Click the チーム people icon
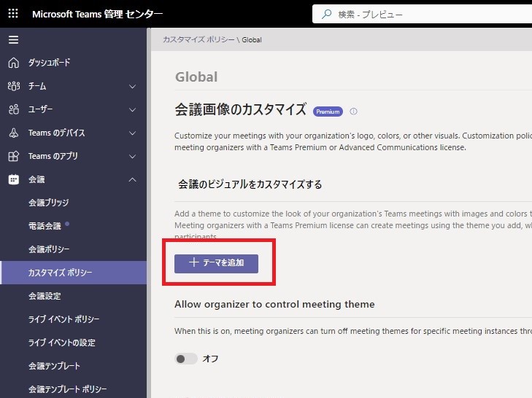 [14, 86]
